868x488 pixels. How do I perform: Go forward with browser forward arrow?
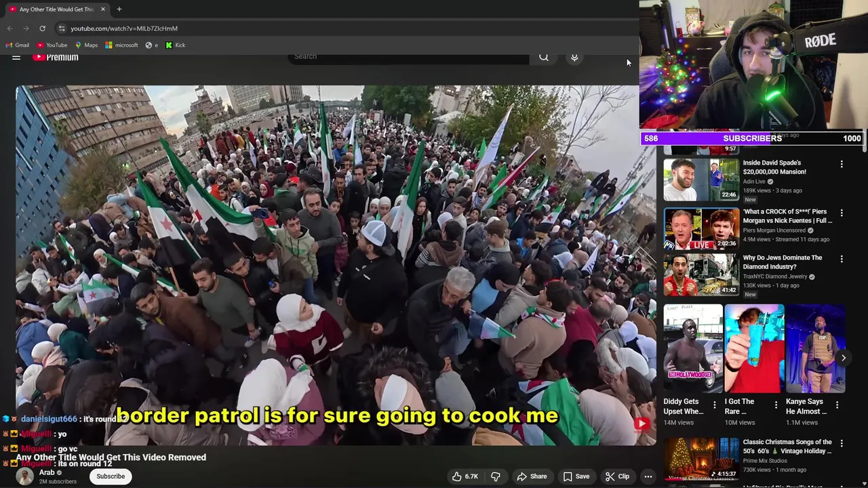click(x=26, y=28)
